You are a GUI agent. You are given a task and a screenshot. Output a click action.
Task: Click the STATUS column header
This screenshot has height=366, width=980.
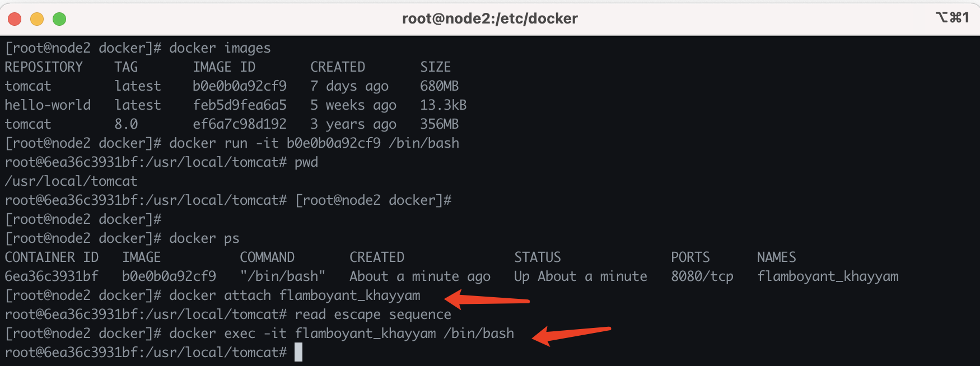[537, 257]
